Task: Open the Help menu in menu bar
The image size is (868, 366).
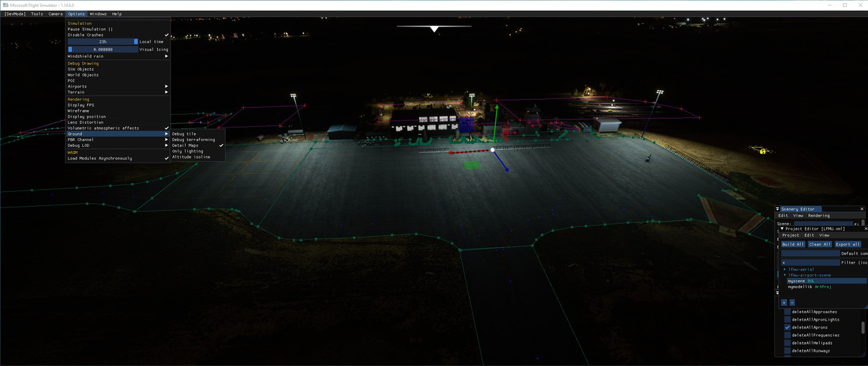Action: [117, 14]
